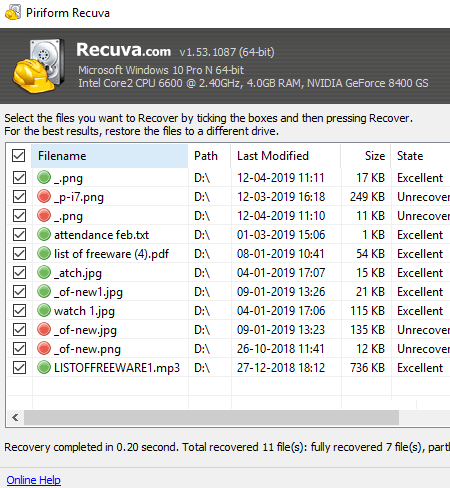Click the green status icon for list of freeware (4).pdf
Screen dimensions: 450x488
[x=44, y=253]
